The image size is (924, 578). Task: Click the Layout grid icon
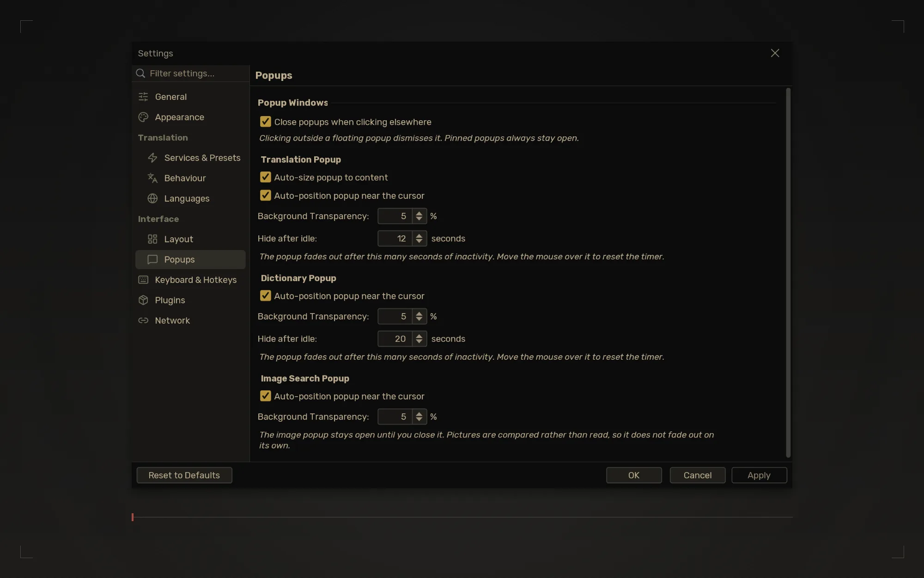click(x=152, y=239)
